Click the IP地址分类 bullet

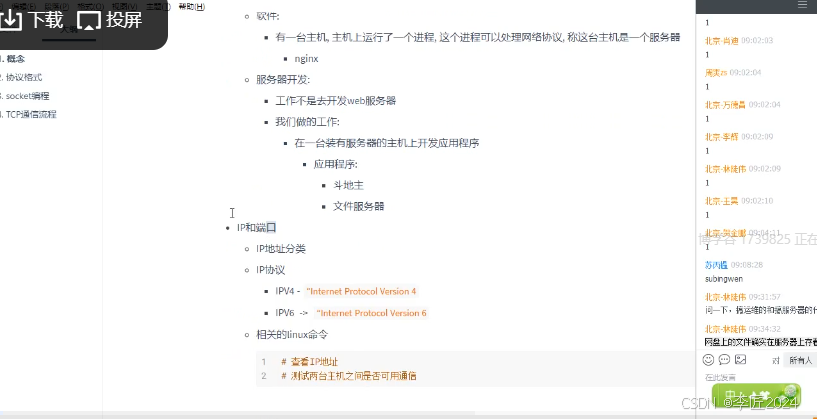pos(281,249)
